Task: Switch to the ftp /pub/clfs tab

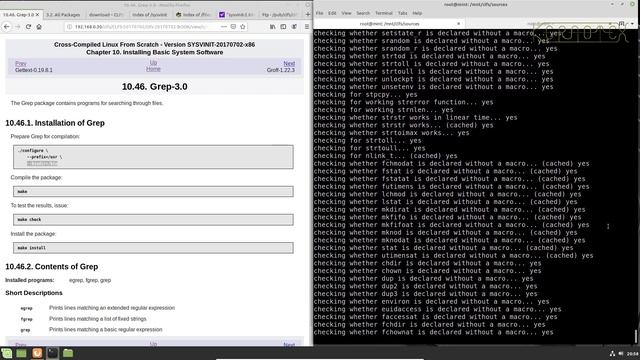Action: pyautogui.click(x=280, y=15)
